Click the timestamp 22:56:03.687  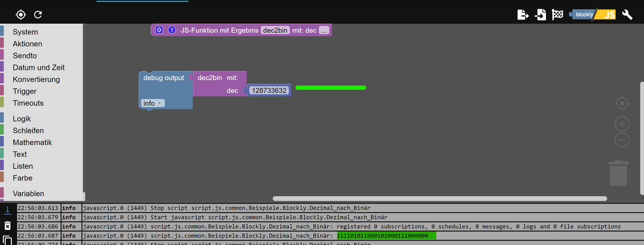38,235
